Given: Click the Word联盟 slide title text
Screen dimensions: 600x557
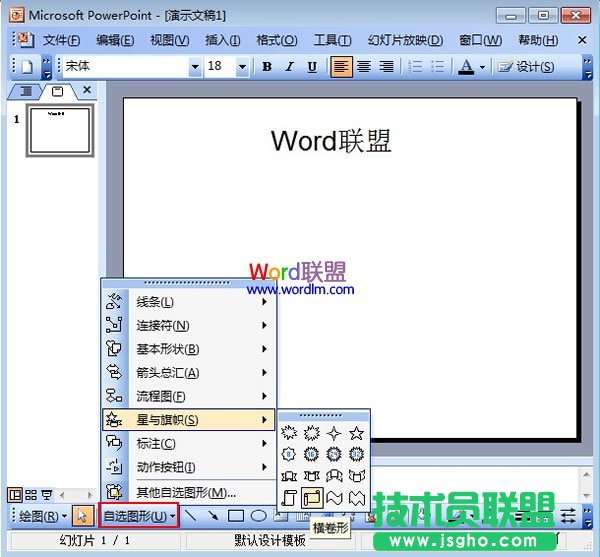Looking at the screenshot, I should pyautogui.click(x=331, y=141).
